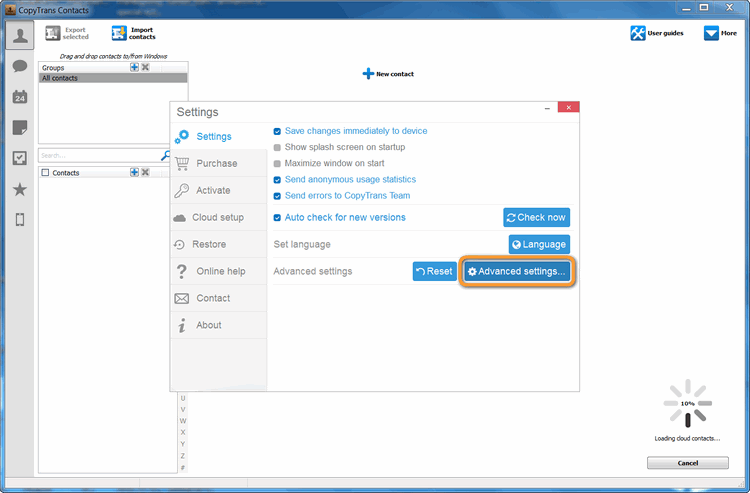Image resolution: width=750 pixels, height=493 pixels.
Task: Click Import contacts toolbar button
Action: click(134, 33)
